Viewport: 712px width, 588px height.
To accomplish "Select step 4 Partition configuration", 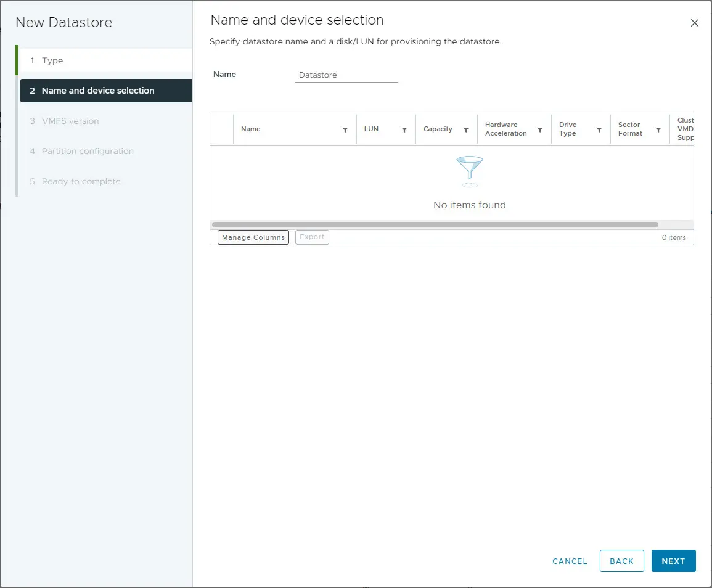I will (x=106, y=151).
